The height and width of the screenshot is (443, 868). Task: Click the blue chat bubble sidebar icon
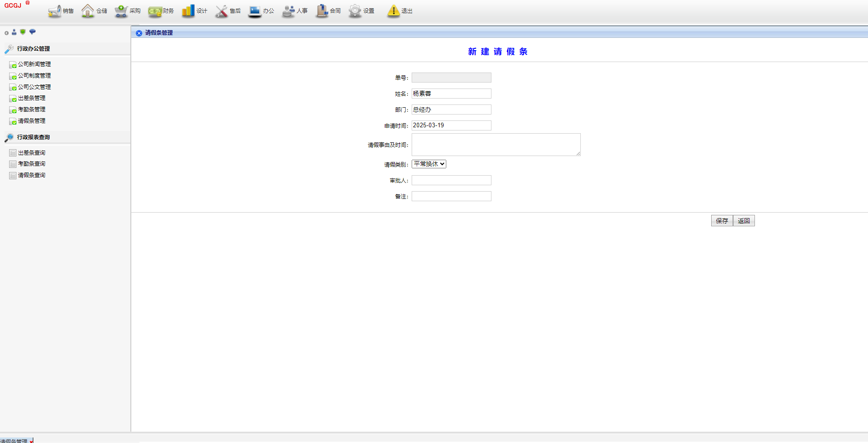tap(32, 32)
